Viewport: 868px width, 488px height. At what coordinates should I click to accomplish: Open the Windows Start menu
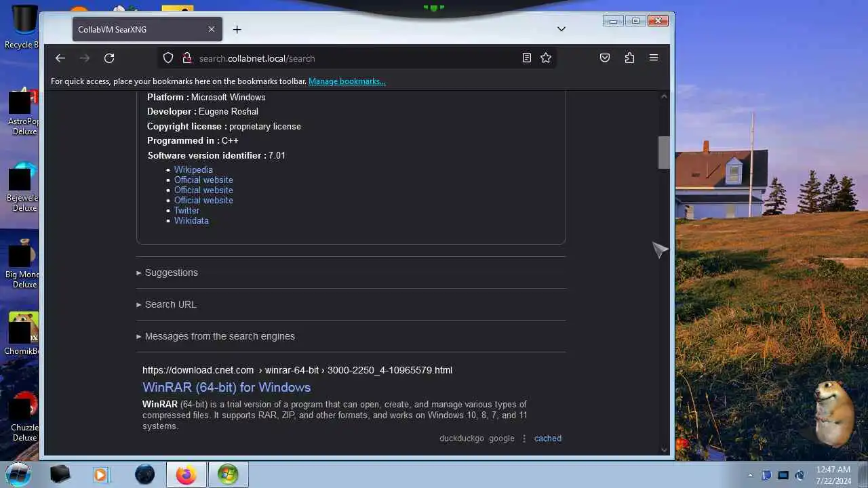[x=18, y=474]
